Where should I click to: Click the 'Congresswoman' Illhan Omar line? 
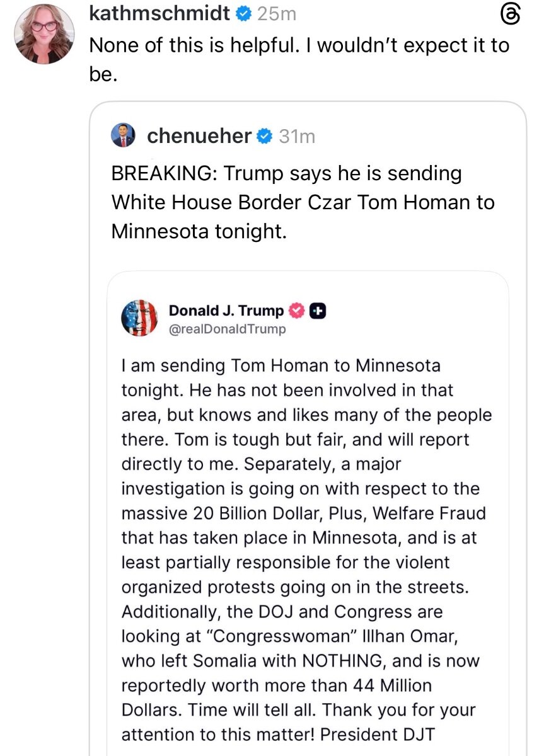286,636
